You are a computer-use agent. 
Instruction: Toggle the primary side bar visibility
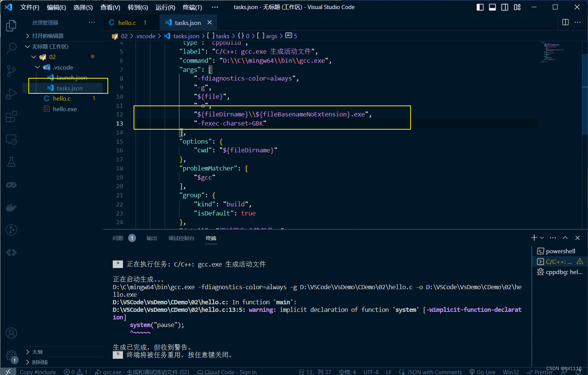[480, 7]
